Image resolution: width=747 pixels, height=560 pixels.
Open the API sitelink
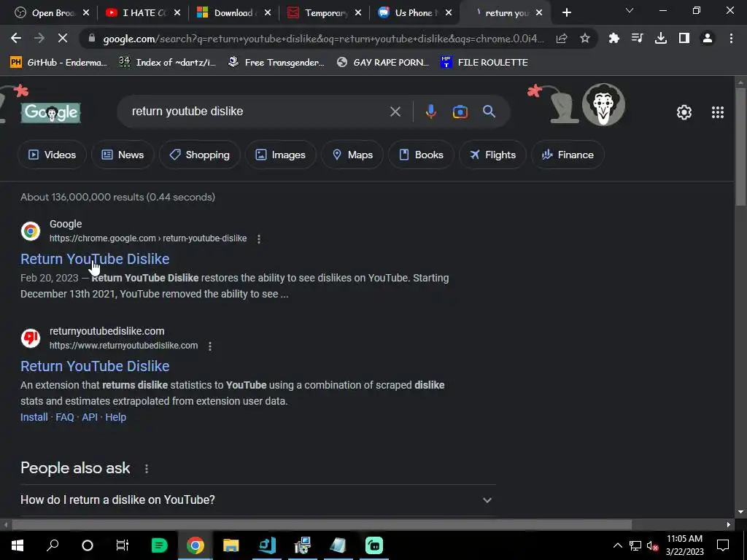coord(90,418)
